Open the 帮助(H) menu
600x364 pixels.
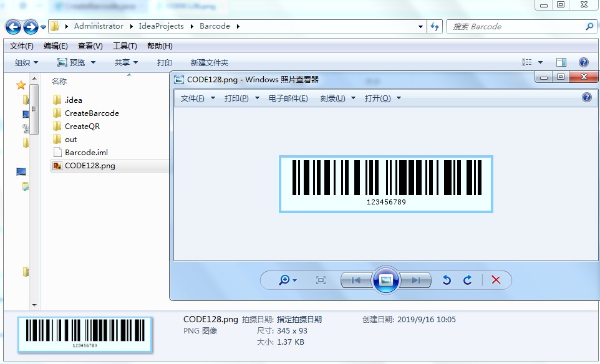pos(160,46)
